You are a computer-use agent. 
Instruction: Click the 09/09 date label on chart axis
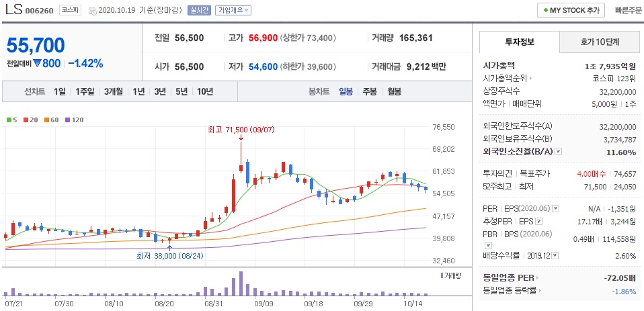pos(264,304)
